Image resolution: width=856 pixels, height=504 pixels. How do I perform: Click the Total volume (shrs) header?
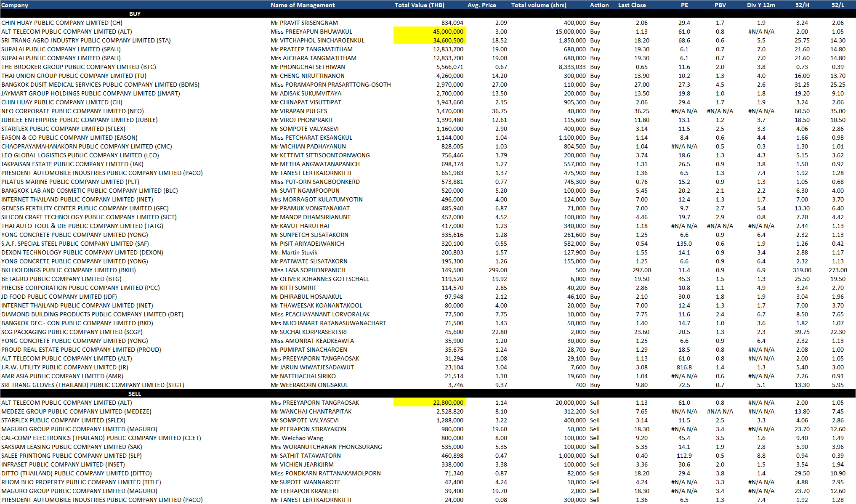538,5
